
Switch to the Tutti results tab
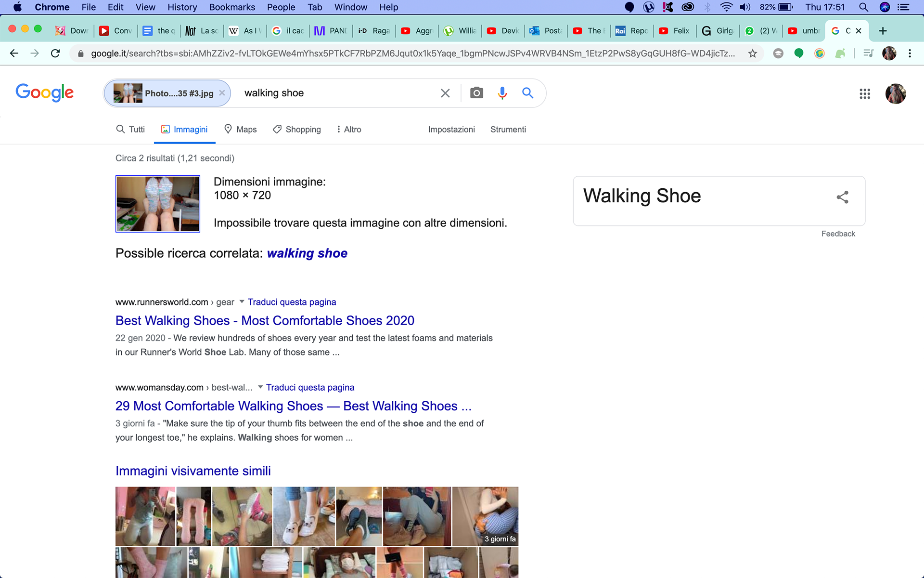tap(130, 130)
